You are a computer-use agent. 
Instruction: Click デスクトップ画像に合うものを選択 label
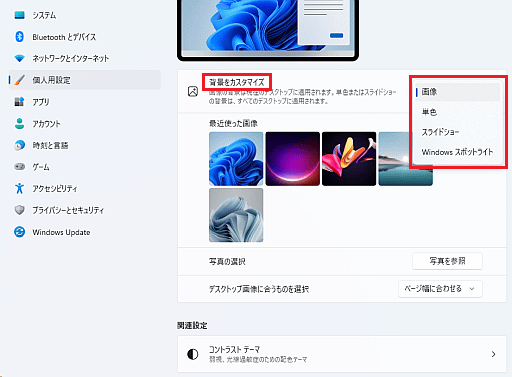tap(259, 289)
